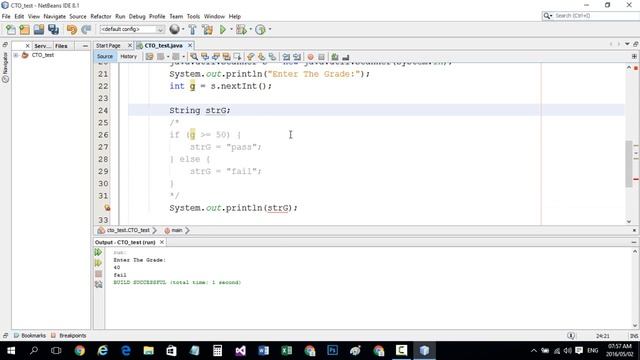Click the red error stripe mark at right
The width and height of the screenshot is (640, 360).
[636, 179]
